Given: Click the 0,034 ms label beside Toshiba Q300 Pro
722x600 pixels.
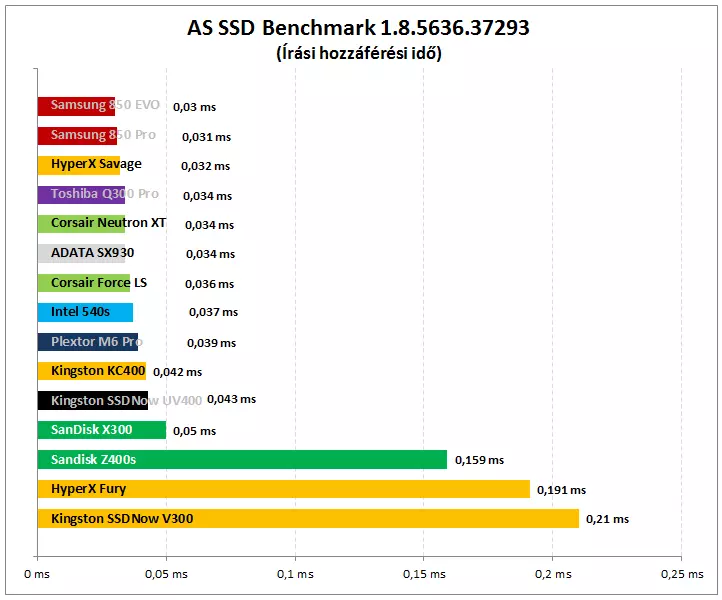Looking at the screenshot, I should (207, 196).
